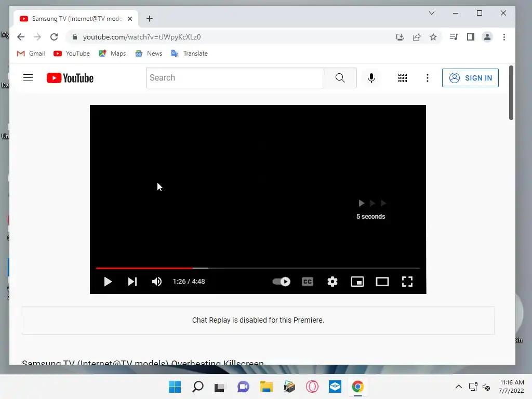
Task: Enable theater mode
Action: [382, 282]
